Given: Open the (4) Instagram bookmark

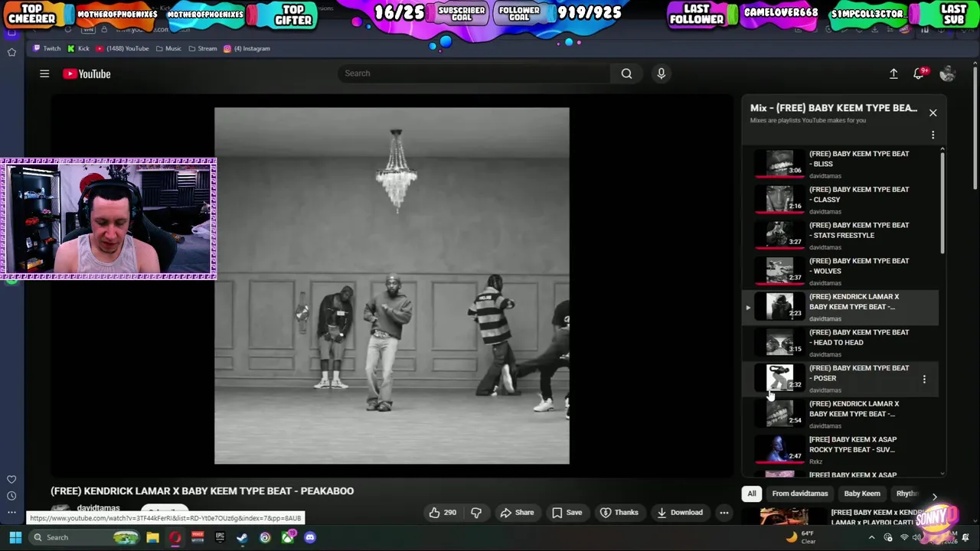Looking at the screenshot, I should 247,48.
